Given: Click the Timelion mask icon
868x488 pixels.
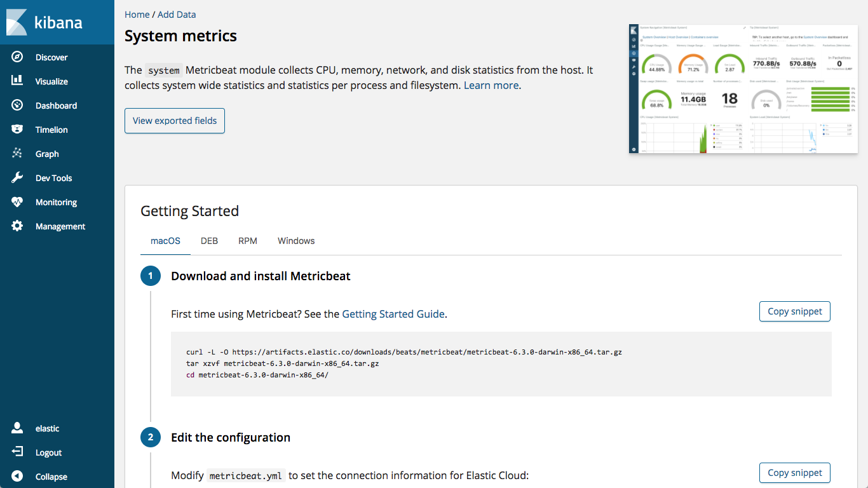Looking at the screenshot, I should point(17,130).
